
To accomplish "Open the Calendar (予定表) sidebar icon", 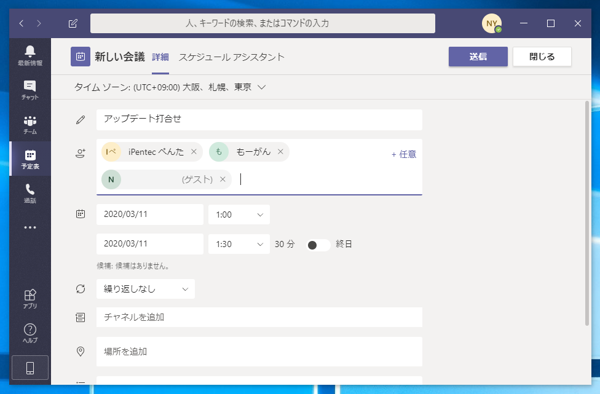I will tap(30, 159).
